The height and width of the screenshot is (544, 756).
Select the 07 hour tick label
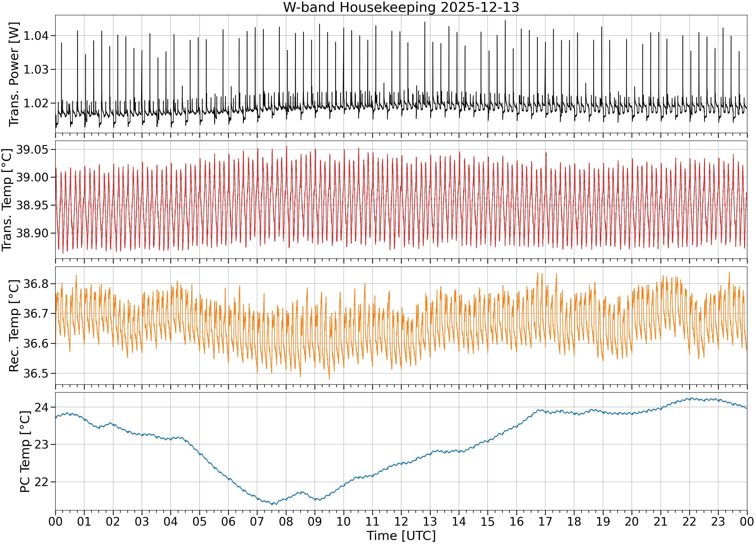(257, 521)
